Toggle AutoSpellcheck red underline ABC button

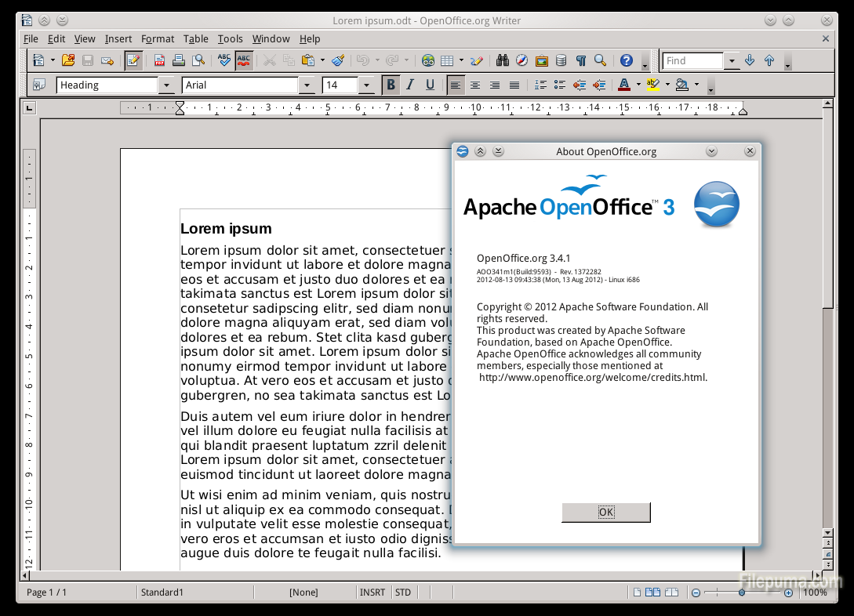point(244,60)
